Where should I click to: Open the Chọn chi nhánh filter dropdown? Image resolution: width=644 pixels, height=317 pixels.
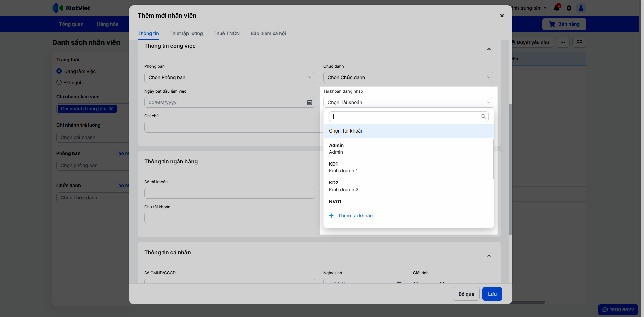click(x=93, y=137)
